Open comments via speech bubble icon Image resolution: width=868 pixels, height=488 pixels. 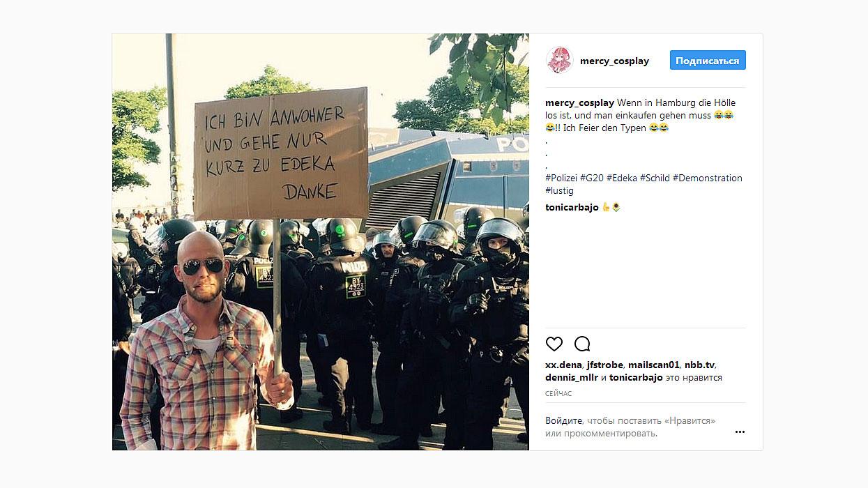coord(582,344)
